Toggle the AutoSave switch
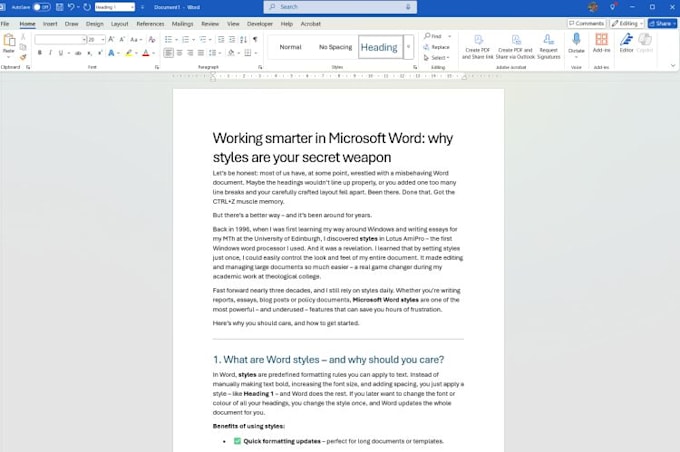 tap(42, 7)
